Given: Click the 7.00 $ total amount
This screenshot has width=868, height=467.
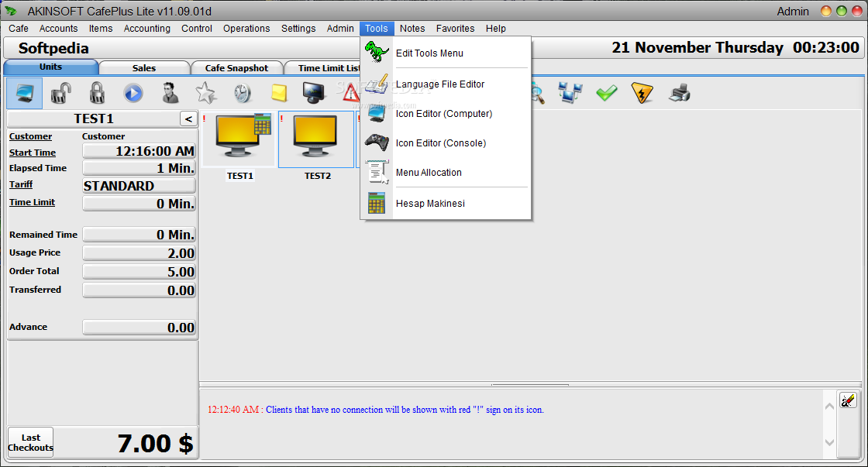Looking at the screenshot, I should coord(155,443).
